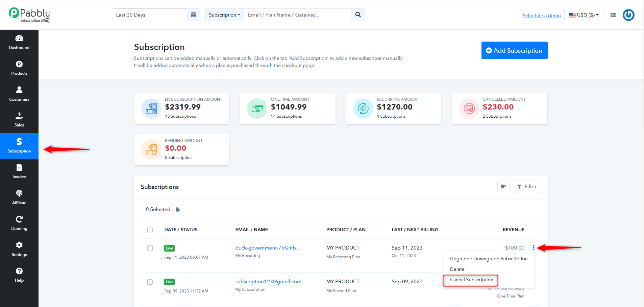Image resolution: width=644 pixels, height=307 pixels.
Task: Open the calendar date picker icon
Action: pyautogui.click(x=194, y=15)
